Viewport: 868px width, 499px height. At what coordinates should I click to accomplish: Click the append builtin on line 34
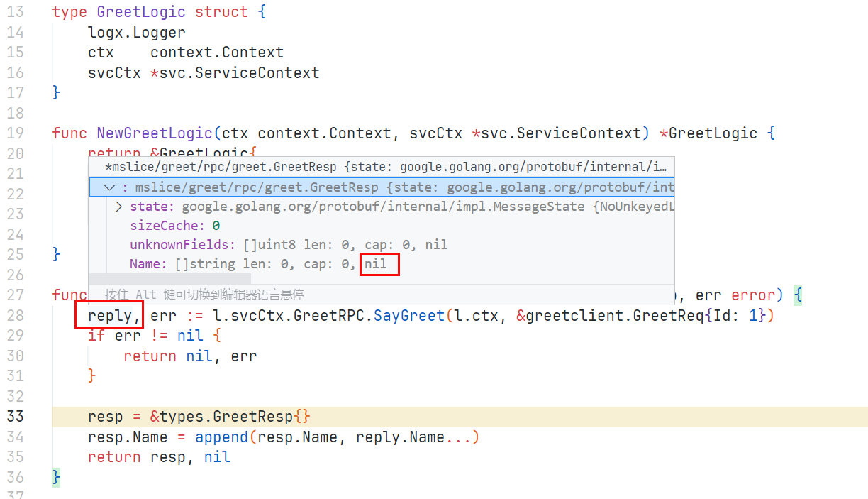221,437
